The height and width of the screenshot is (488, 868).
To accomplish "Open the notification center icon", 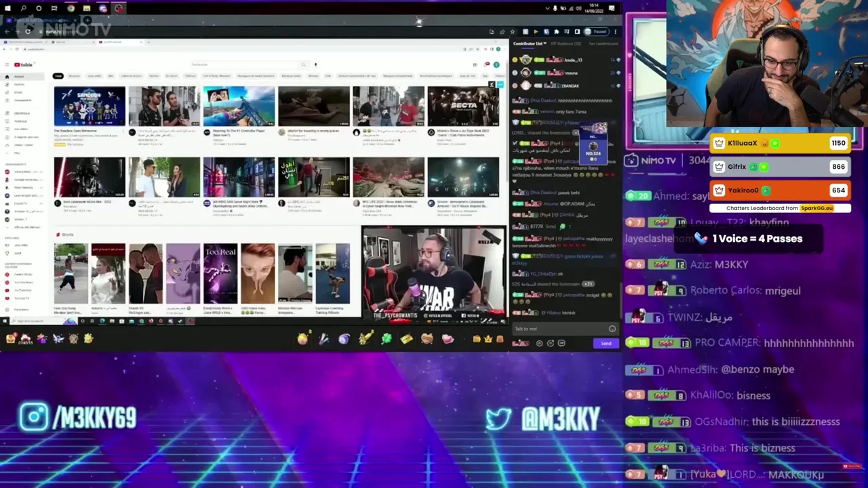I will (612, 9).
